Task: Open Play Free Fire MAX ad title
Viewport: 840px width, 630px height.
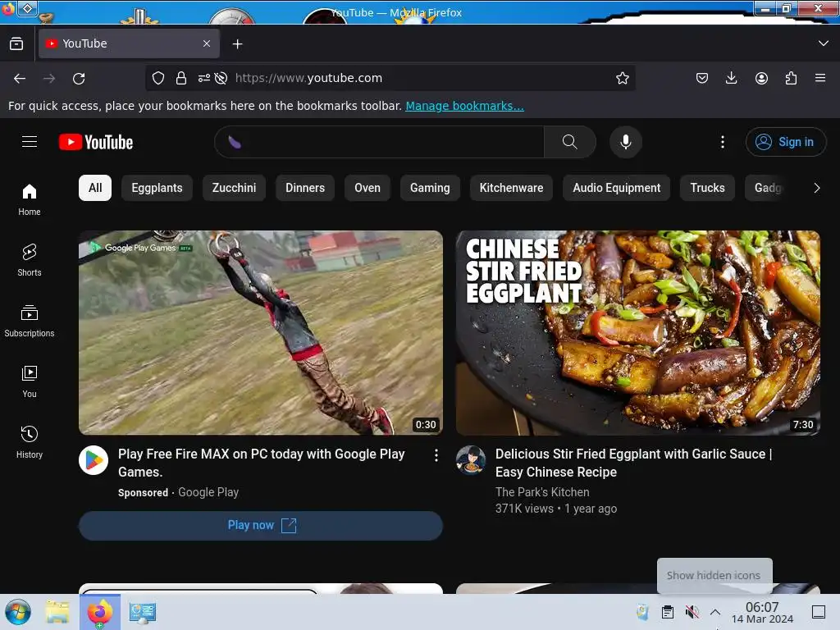Action: (x=262, y=463)
